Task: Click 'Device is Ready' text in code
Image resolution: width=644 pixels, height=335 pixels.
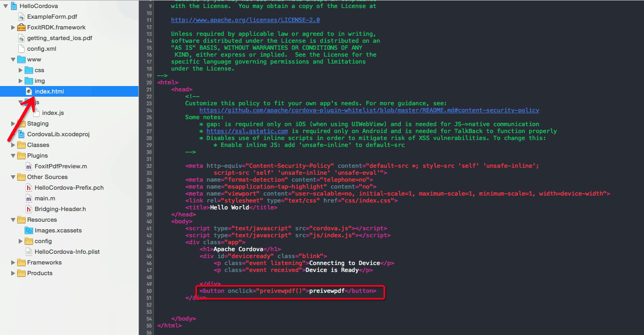Action: (332, 270)
